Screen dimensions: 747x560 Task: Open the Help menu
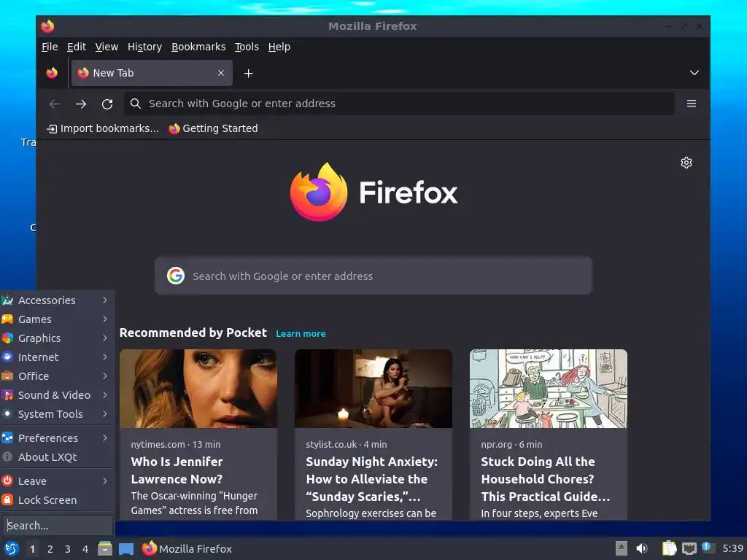tap(279, 47)
